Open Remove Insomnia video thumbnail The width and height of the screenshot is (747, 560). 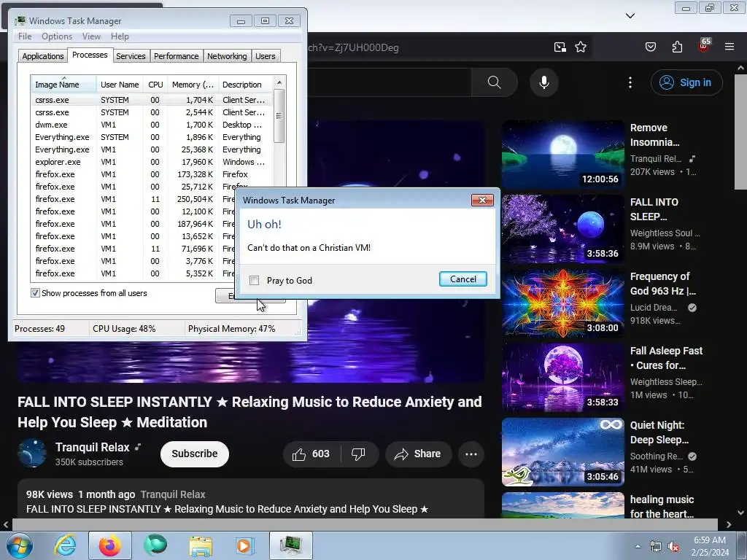pos(562,155)
